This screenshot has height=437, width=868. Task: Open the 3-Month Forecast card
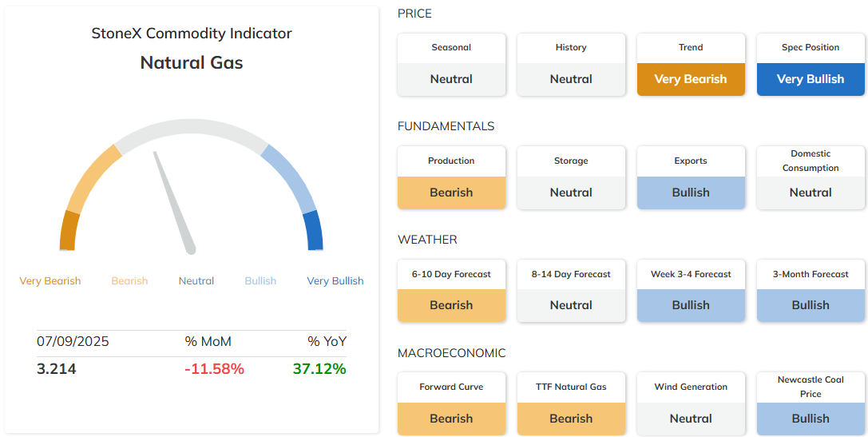coord(811,291)
